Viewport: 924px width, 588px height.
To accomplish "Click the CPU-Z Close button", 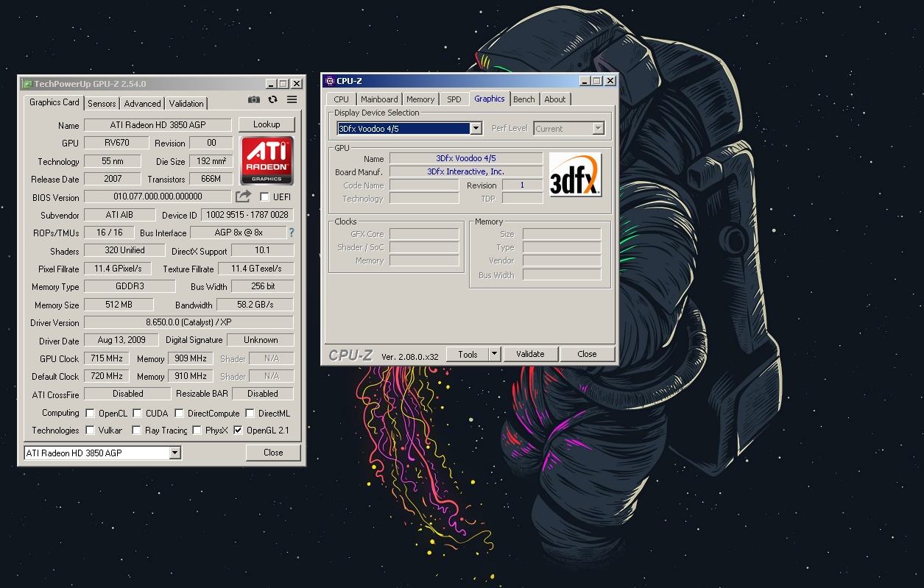I will coord(587,354).
